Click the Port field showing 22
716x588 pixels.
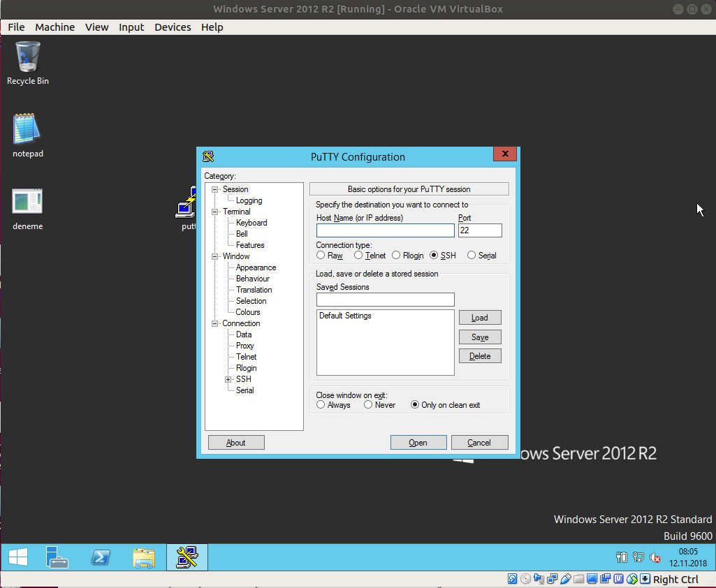[x=480, y=230]
